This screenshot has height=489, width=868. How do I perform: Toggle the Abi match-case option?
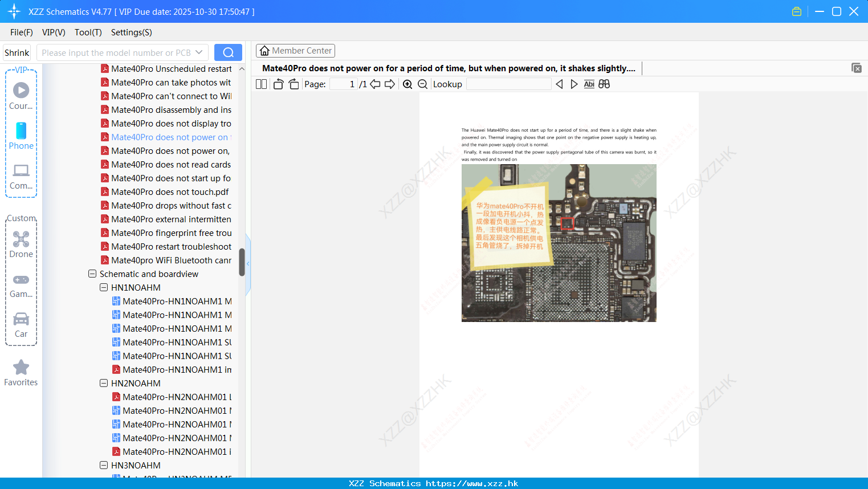(x=589, y=84)
